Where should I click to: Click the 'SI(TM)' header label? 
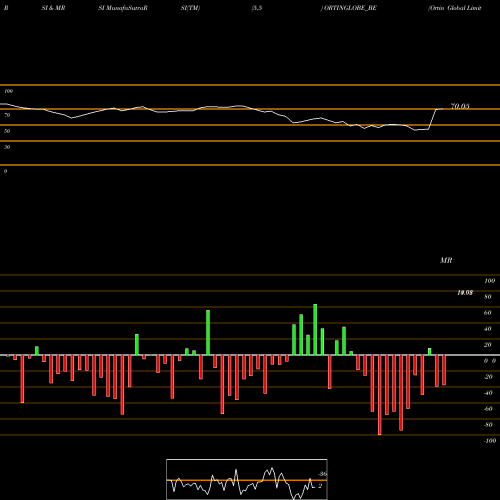pos(190,8)
